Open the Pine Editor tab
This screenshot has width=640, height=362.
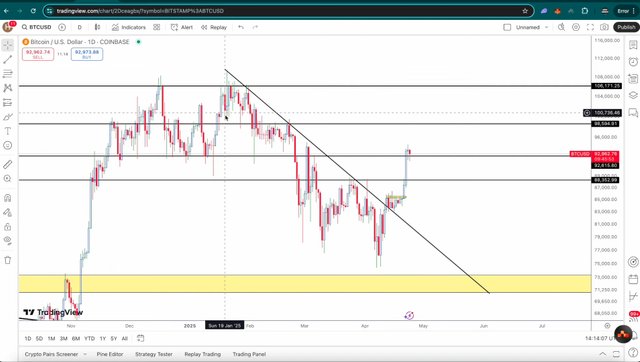(110, 354)
